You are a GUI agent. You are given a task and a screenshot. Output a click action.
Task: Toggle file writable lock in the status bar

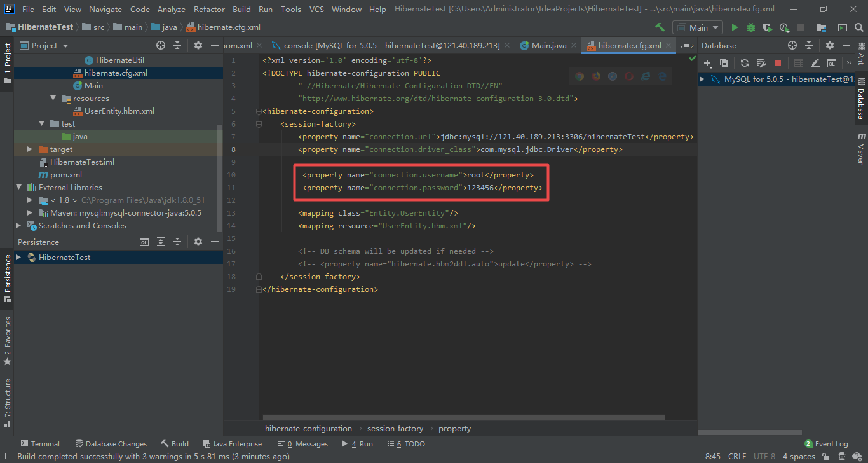[826, 456]
